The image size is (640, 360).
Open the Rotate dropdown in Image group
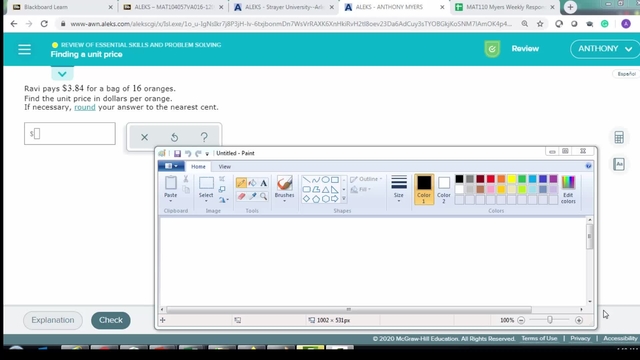pos(223,200)
